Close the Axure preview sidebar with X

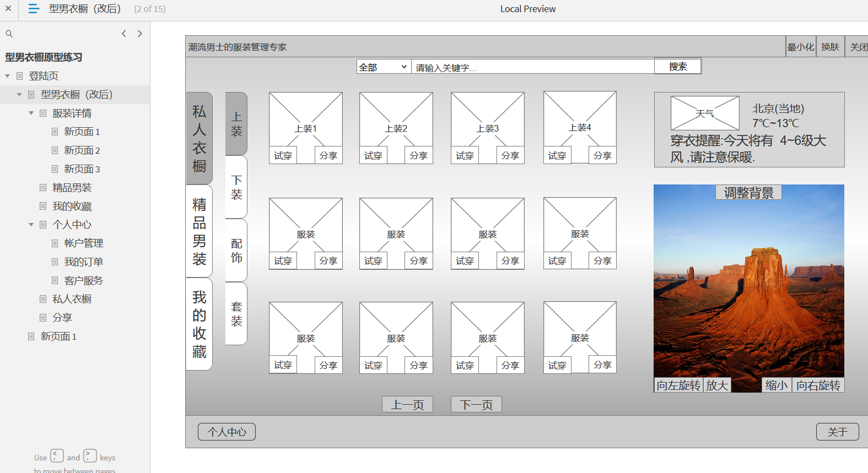pos(8,9)
